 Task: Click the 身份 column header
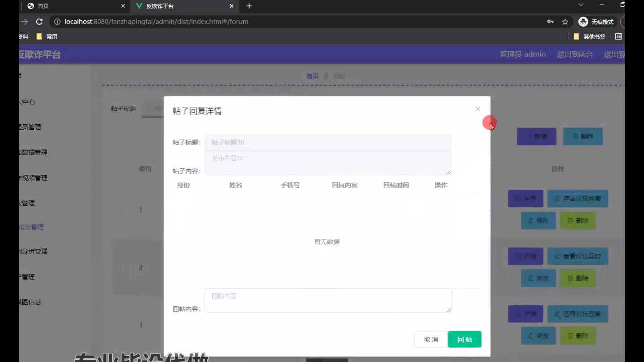(183, 185)
